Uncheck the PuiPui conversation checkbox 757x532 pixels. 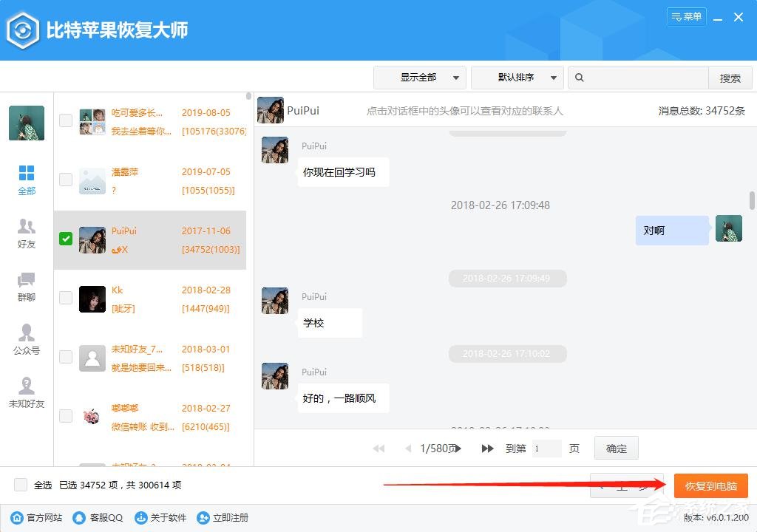[x=65, y=239]
